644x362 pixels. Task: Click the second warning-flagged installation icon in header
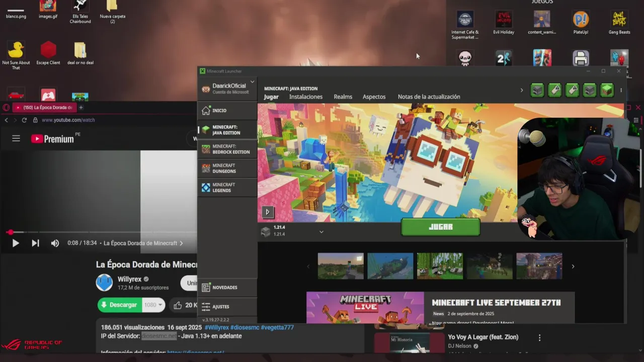coord(572,90)
